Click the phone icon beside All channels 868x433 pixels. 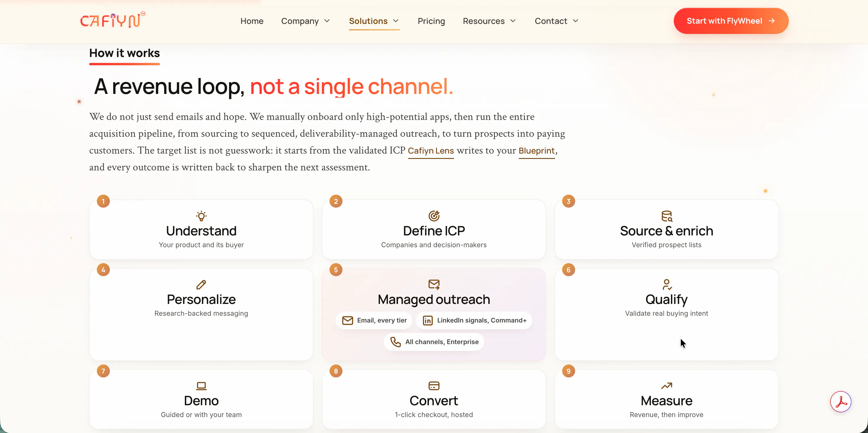click(x=396, y=342)
